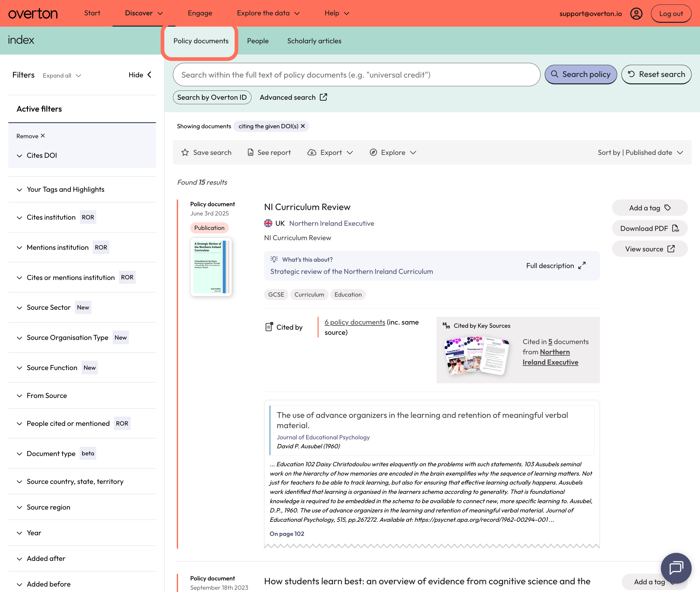This screenshot has width=700, height=592.
Task: Click the UK flag icon
Action: [x=268, y=223]
